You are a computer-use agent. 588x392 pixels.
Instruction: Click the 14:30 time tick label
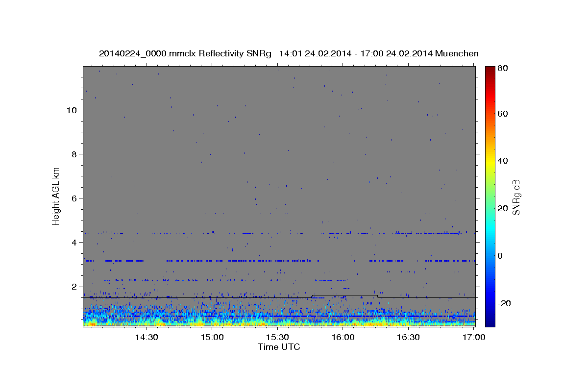[146, 338]
